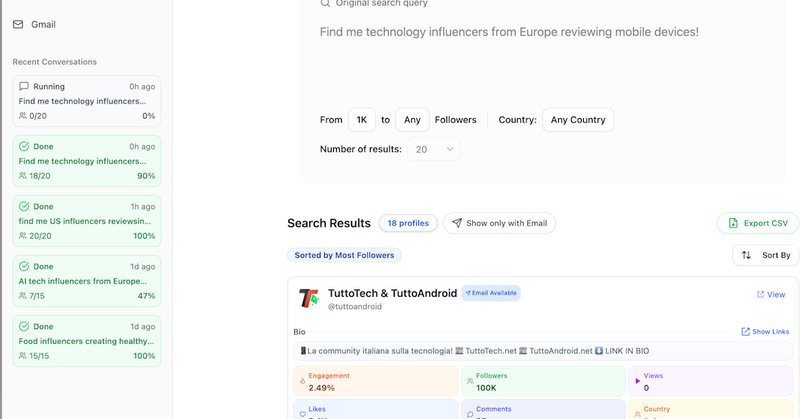Click the Likes heart icon
This screenshot has height=419, width=800.
[x=303, y=414]
